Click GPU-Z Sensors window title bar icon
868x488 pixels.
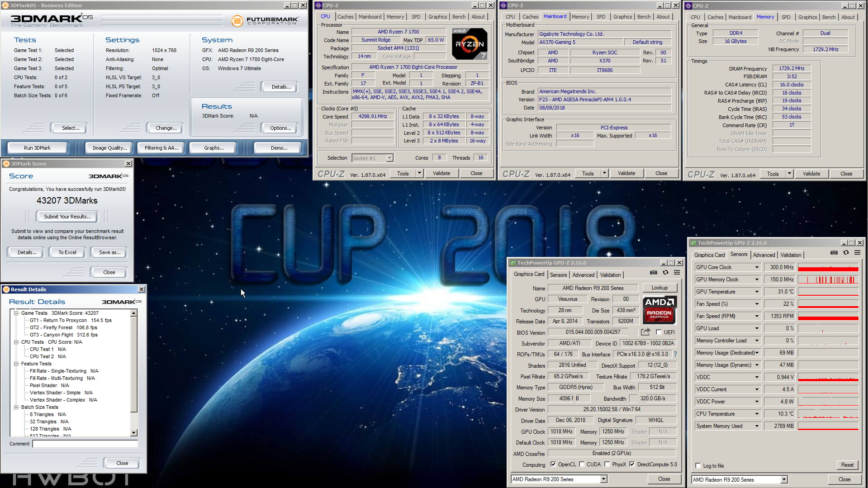[693, 243]
